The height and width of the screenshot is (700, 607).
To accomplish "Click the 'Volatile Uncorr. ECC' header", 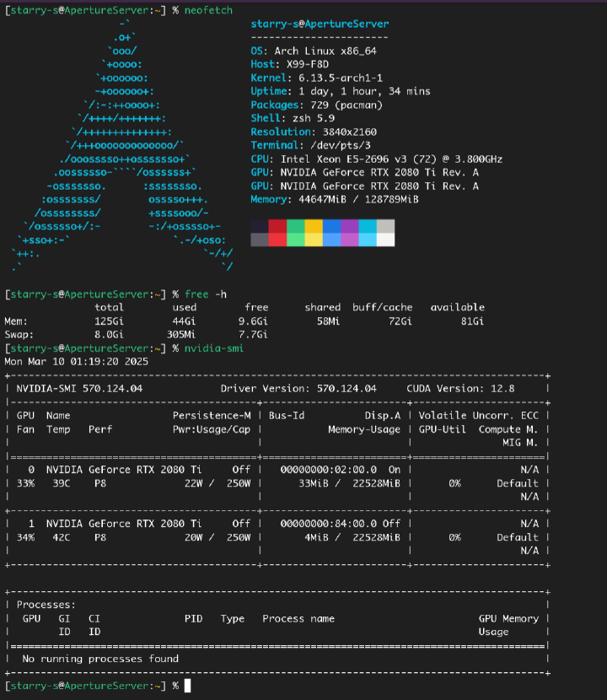I will [479, 416].
